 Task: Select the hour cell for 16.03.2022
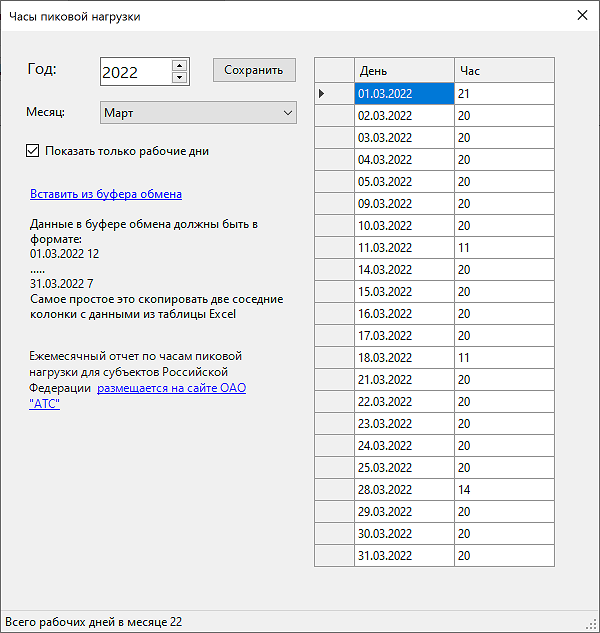[x=504, y=314]
